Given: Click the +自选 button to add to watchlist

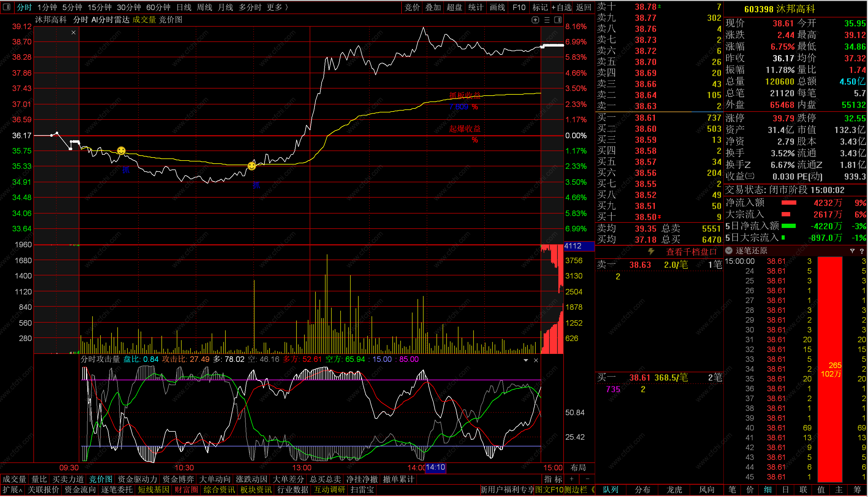Looking at the screenshot, I should 562,7.
